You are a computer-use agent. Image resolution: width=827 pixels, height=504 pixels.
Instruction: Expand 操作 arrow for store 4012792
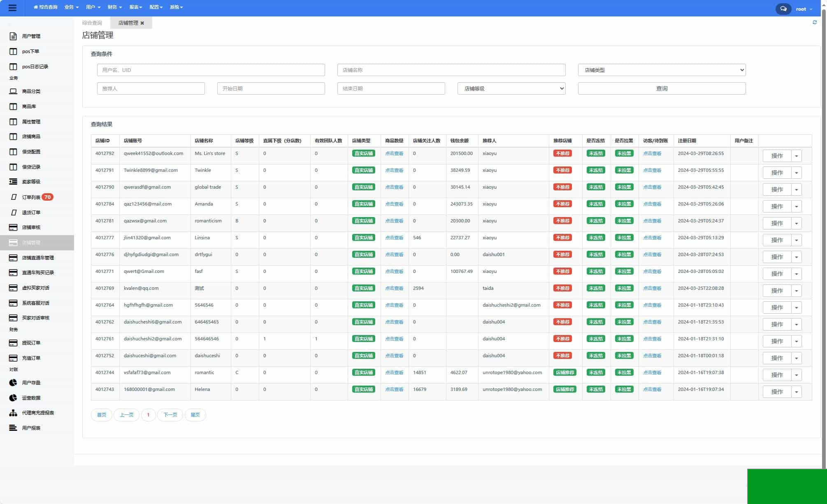coord(796,156)
